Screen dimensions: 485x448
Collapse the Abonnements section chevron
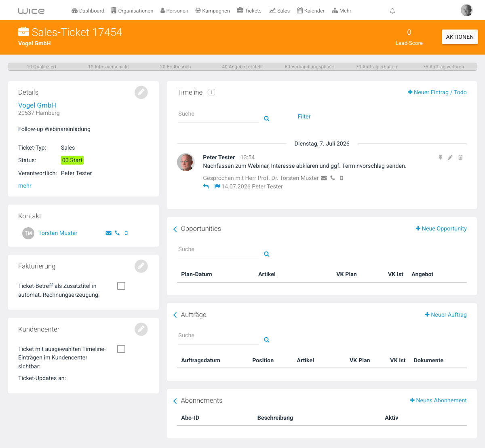[x=175, y=401]
